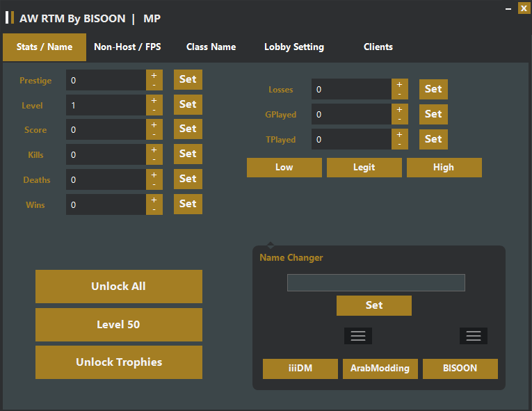This screenshot has height=411, width=532.
Task: Increase Deaths value with plus stepper
Action: (x=154, y=175)
